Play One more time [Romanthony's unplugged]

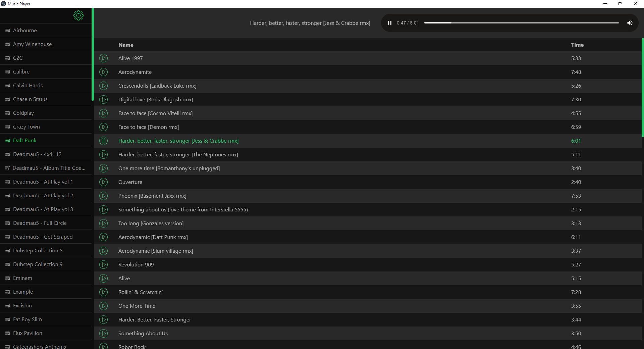click(x=104, y=168)
